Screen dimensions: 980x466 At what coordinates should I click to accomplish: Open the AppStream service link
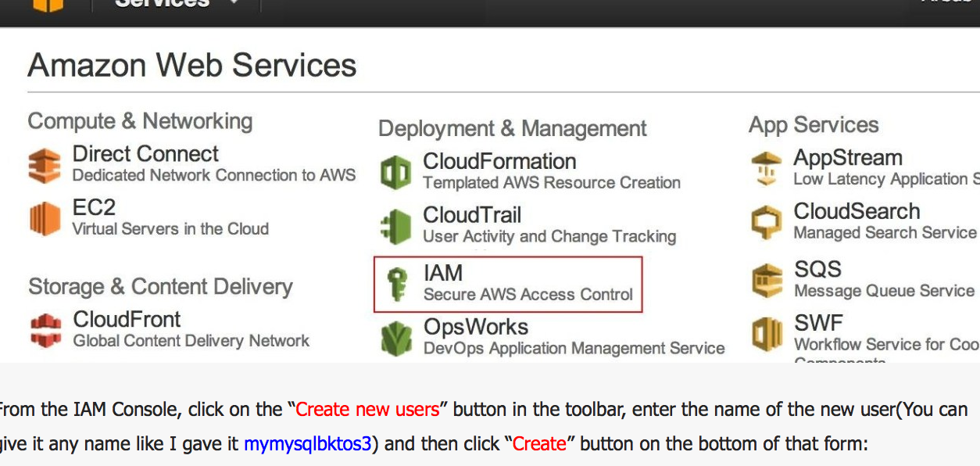pos(848,158)
